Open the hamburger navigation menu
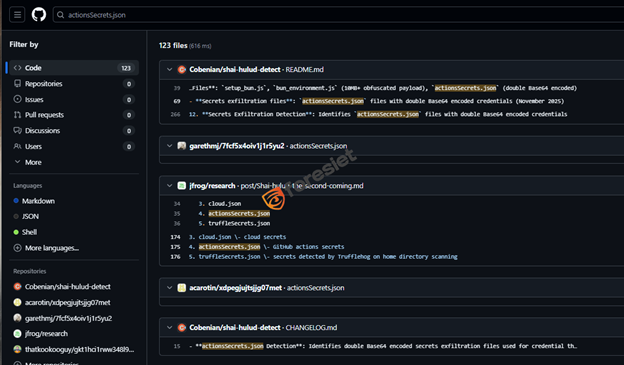The image size is (624, 365). click(x=17, y=15)
